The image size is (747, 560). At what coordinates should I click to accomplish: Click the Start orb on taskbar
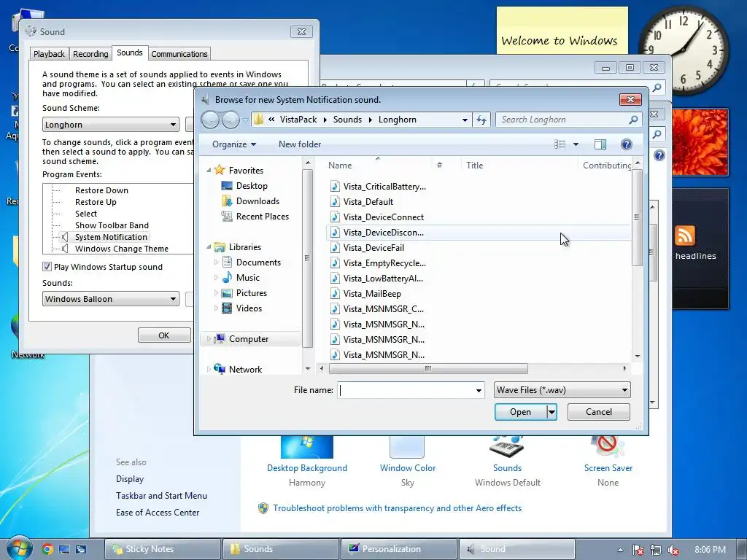18,548
